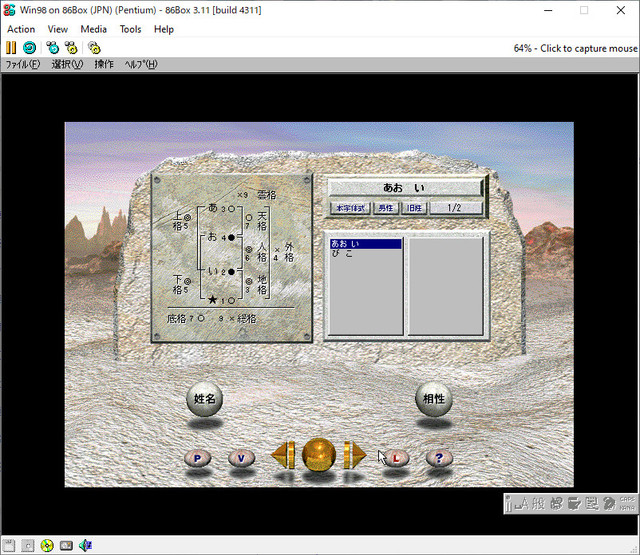
Task: Click the cyan hard reset icon
Action: click(29, 48)
